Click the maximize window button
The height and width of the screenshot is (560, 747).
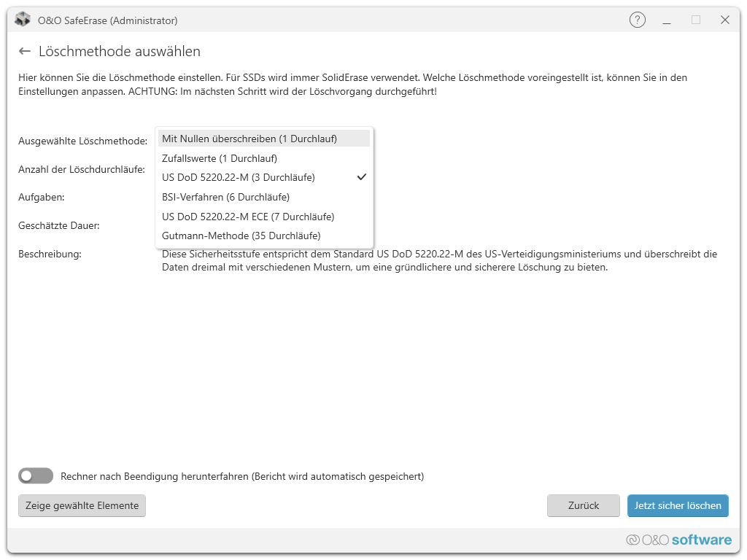pyautogui.click(x=696, y=20)
